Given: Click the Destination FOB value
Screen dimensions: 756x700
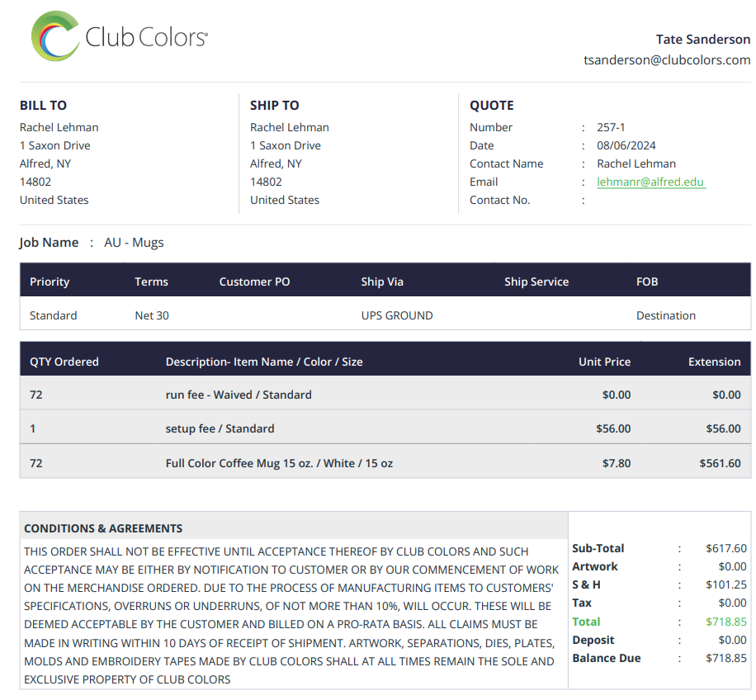Looking at the screenshot, I should 666,315.
